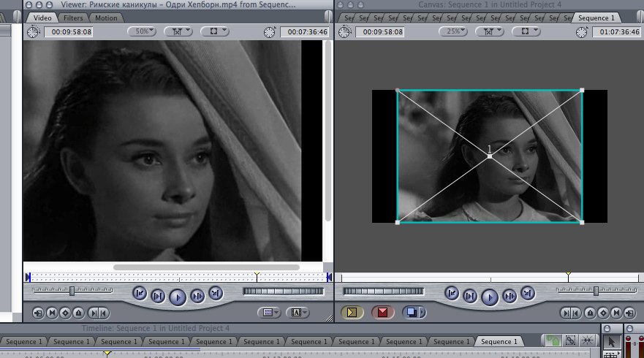This screenshot has height=358, width=644.
Task: Click Mark In button in Viewer
Action: (x=94, y=313)
